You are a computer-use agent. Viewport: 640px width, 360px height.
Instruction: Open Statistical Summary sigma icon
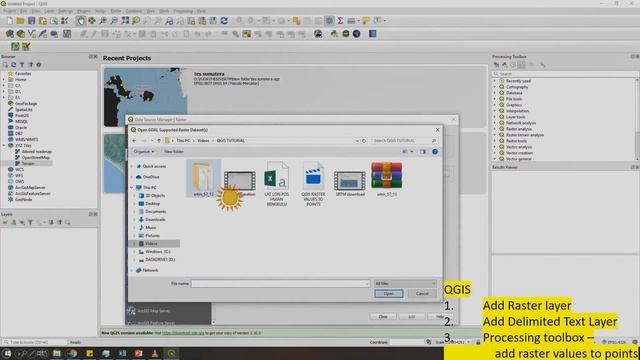coord(340,21)
